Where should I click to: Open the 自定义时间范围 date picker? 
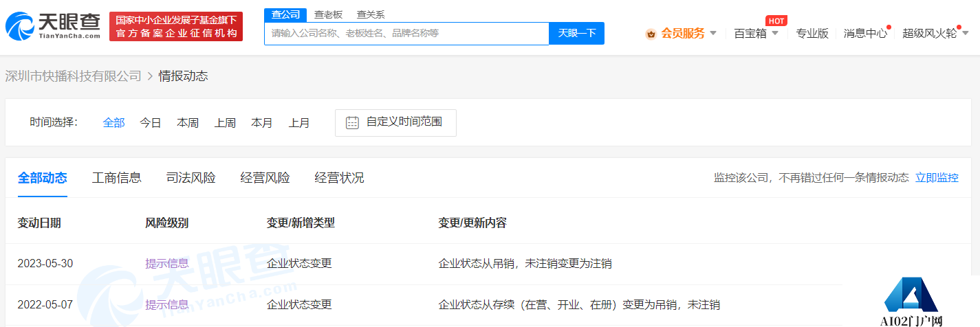pyautogui.click(x=395, y=122)
